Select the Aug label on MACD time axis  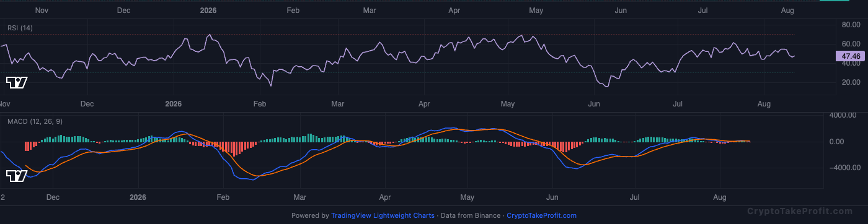(x=719, y=198)
